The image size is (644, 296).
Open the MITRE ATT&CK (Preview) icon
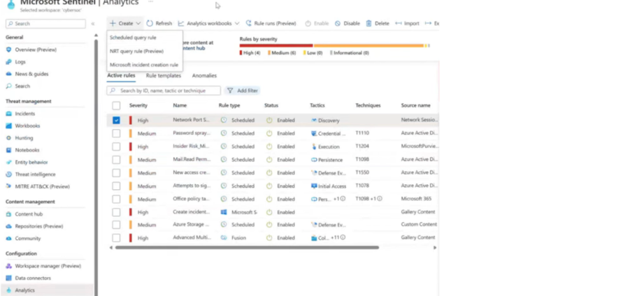[x=8, y=186]
